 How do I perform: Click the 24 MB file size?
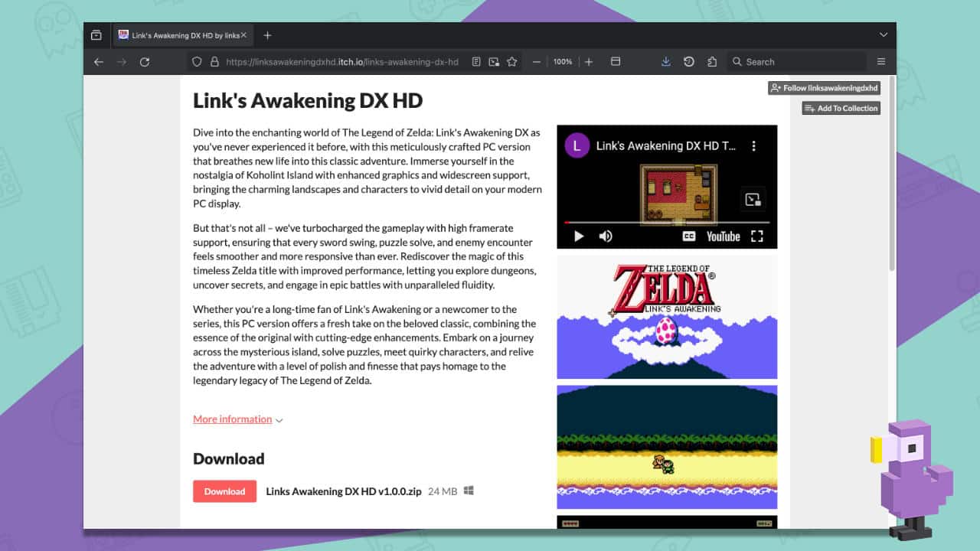[443, 491]
